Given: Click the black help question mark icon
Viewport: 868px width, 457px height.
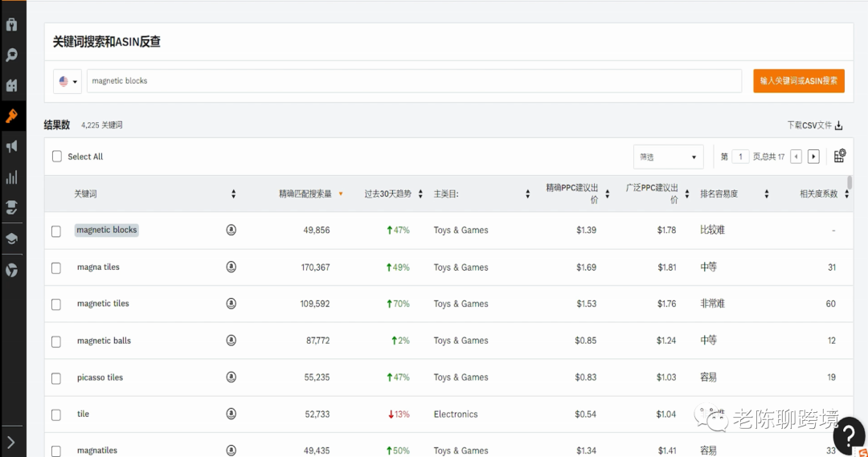Looking at the screenshot, I should pyautogui.click(x=849, y=436).
